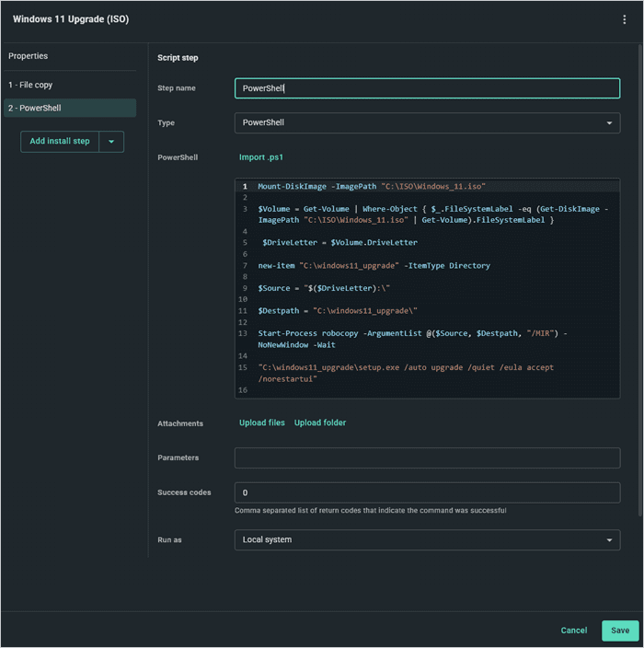Open the Run as dropdown
644x648 pixels.
427,539
